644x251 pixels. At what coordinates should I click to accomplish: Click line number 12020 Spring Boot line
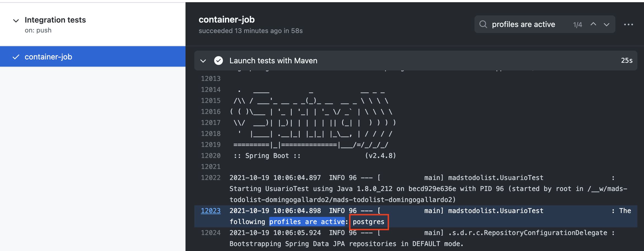pyautogui.click(x=211, y=156)
